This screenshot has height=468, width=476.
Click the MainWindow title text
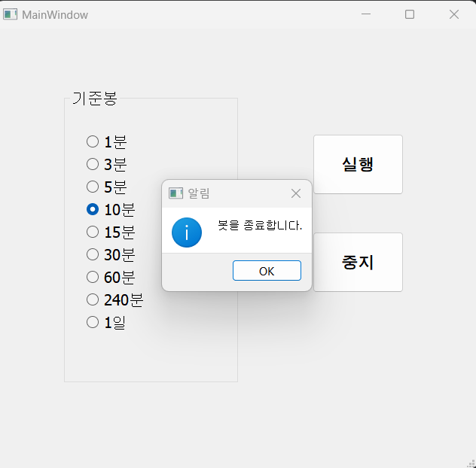[55, 15]
